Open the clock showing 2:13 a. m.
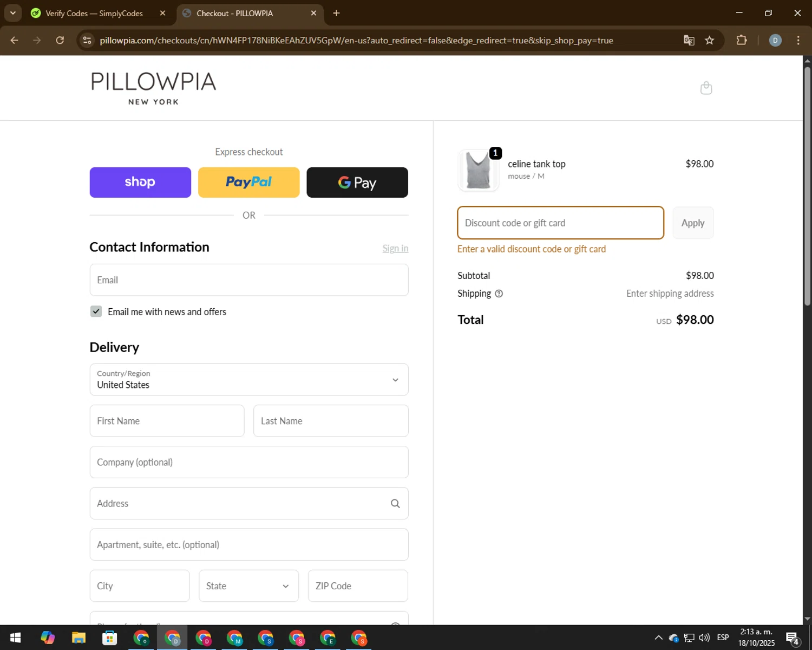 [x=756, y=638]
